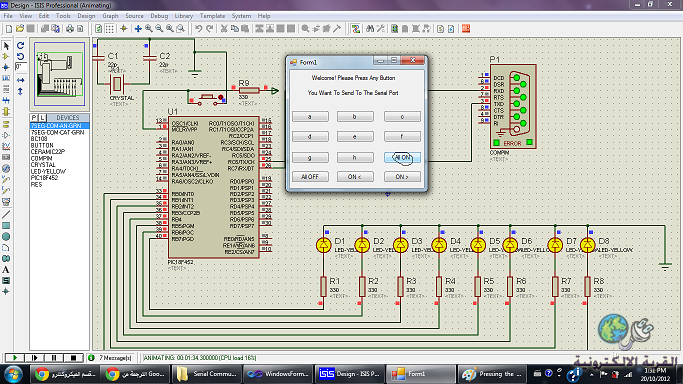Click the All ON button in Form1
The height and width of the screenshot is (384, 683).
(x=402, y=157)
